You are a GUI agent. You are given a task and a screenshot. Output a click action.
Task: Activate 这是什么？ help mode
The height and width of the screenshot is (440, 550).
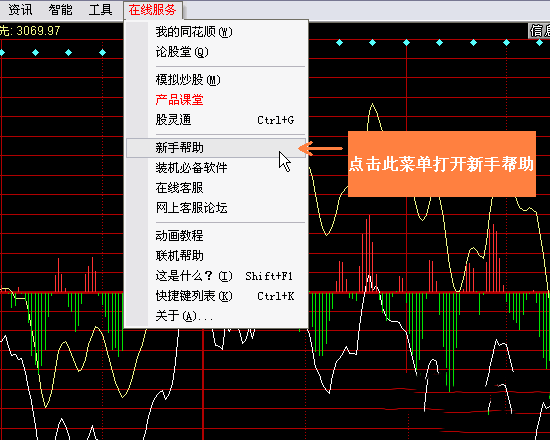[216, 276]
